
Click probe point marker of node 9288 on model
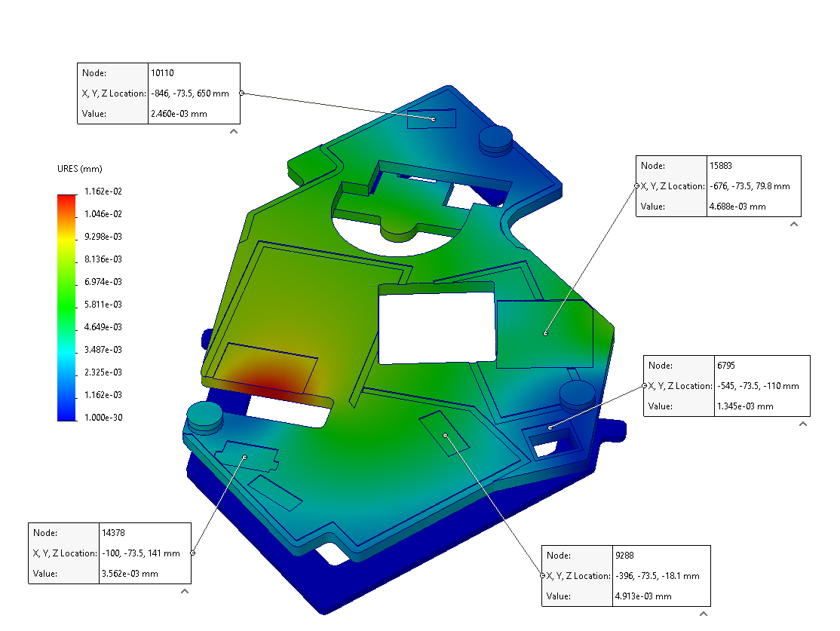click(x=445, y=436)
